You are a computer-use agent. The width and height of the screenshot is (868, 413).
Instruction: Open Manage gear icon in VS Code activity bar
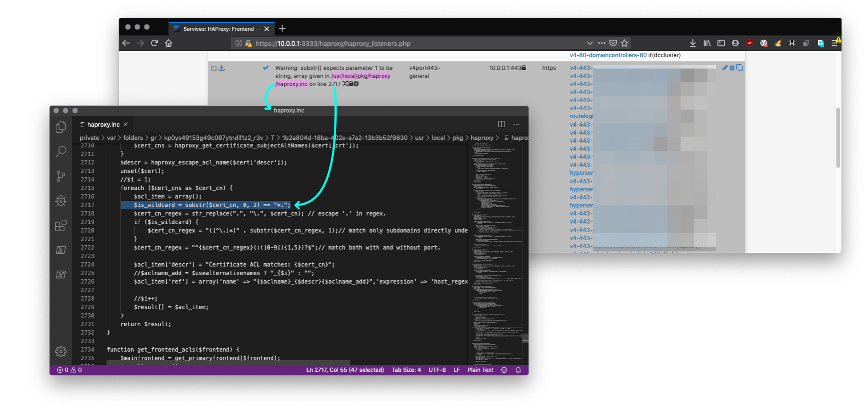click(x=61, y=352)
